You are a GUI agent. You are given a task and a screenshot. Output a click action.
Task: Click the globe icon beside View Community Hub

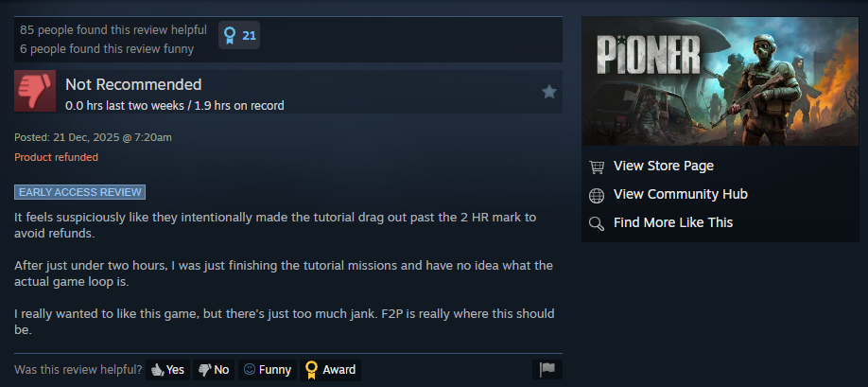597,195
